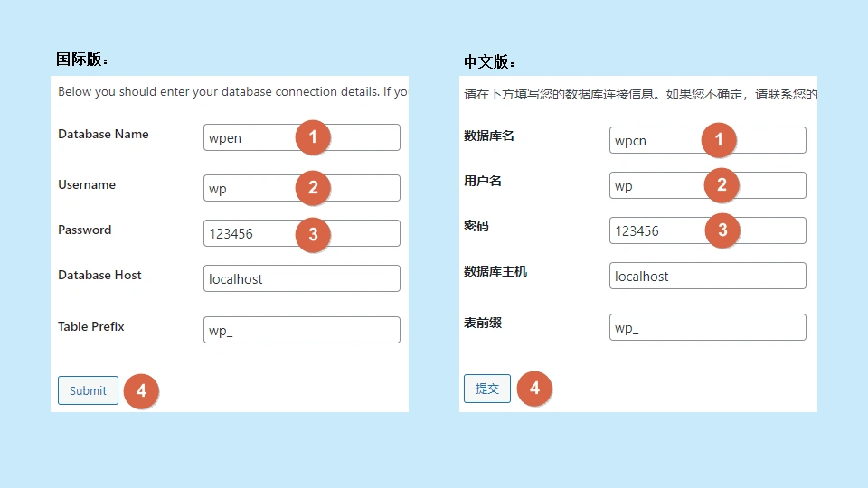Click the 表前缀 input field
This screenshot has width=868, height=488.
click(x=707, y=327)
